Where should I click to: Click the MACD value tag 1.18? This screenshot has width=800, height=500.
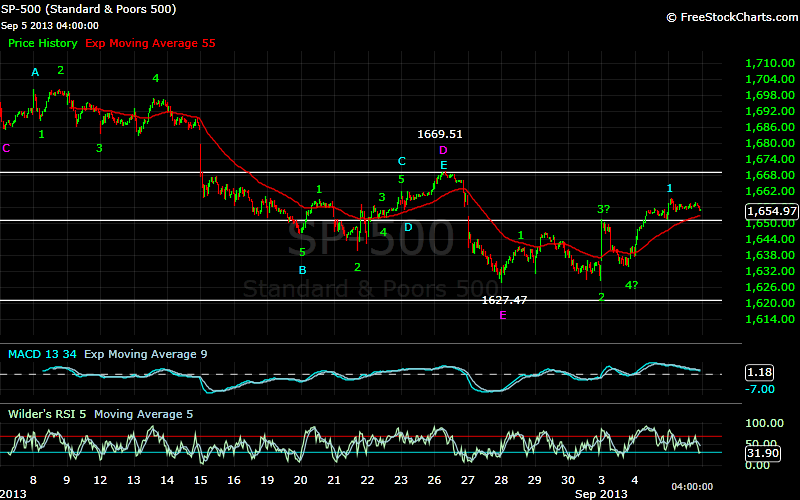[x=760, y=372]
